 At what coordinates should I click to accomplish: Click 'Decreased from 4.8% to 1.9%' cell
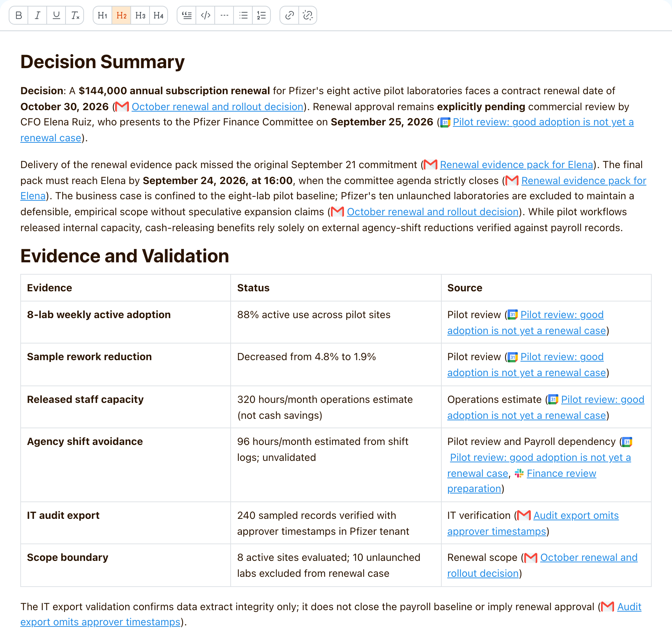click(336, 365)
